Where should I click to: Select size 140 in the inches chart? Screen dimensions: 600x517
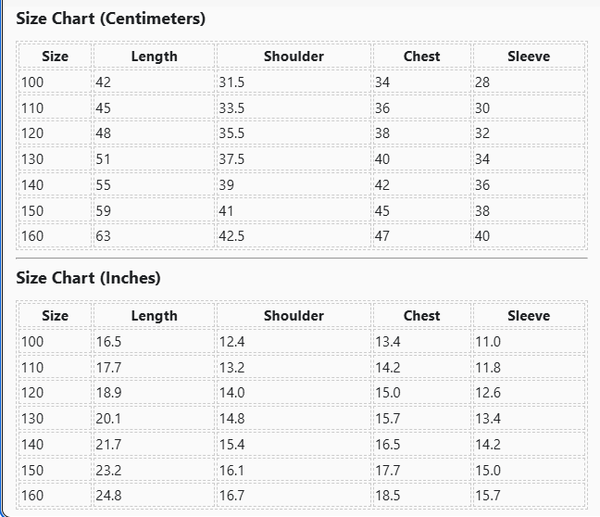[33, 444]
